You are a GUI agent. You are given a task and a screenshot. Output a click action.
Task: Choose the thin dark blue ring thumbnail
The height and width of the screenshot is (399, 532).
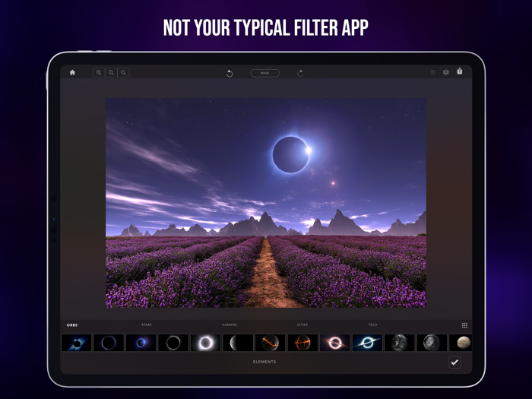[x=109, y=343]
